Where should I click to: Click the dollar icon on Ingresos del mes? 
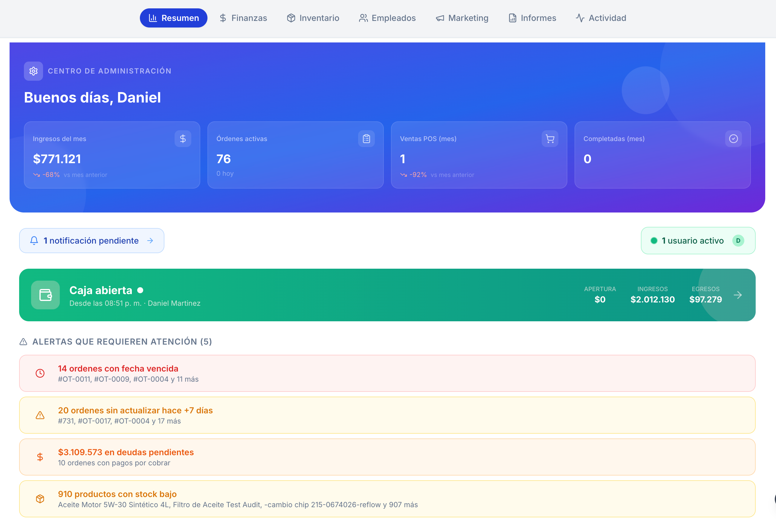[x=183, y=139]
